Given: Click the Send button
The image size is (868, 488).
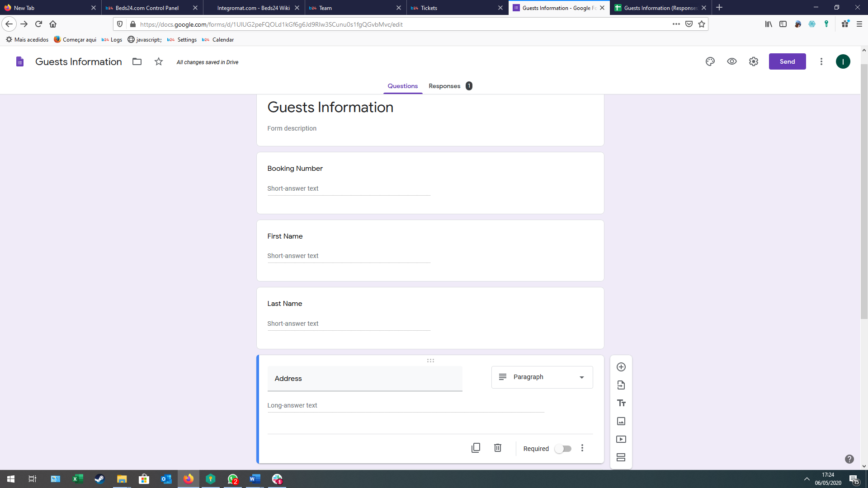Looking at the screenshot, I should (x=787, y=61).
